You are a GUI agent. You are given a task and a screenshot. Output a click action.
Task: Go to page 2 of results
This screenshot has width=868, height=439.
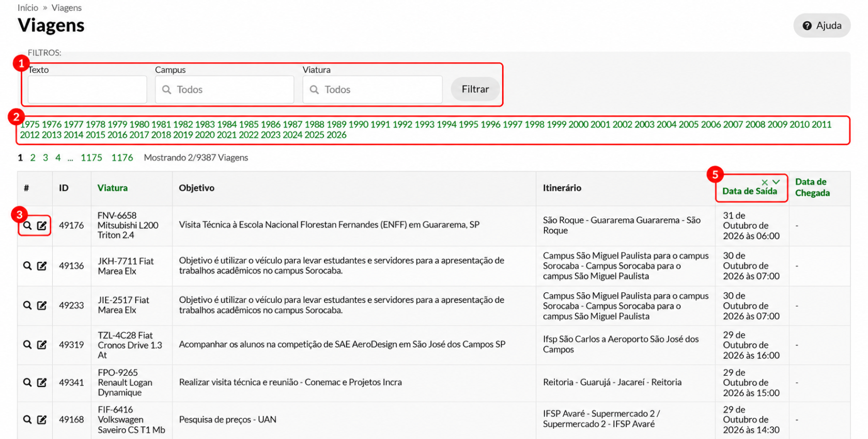tap(33, 158)
